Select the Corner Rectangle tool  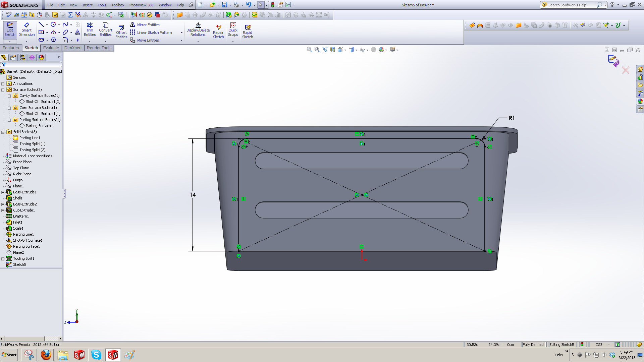(41, 32)
